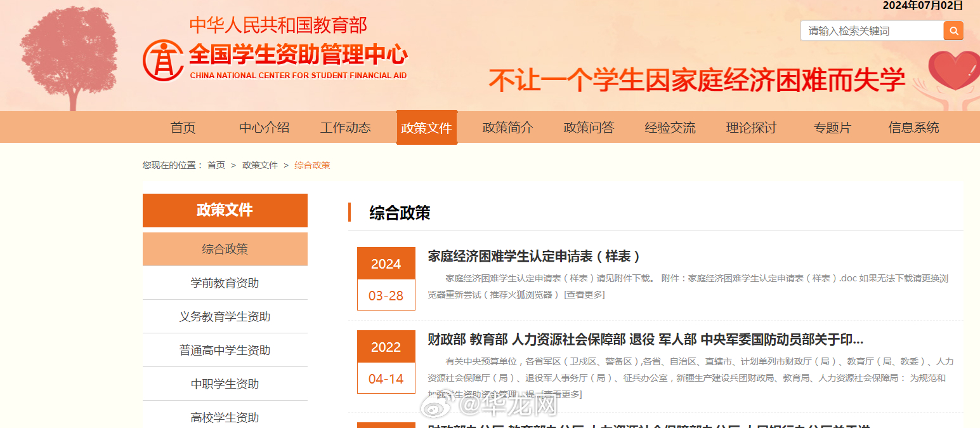The image size is (980, 428).
Task: Open the 政策简介 navigation item
Action: pos(508,128)
